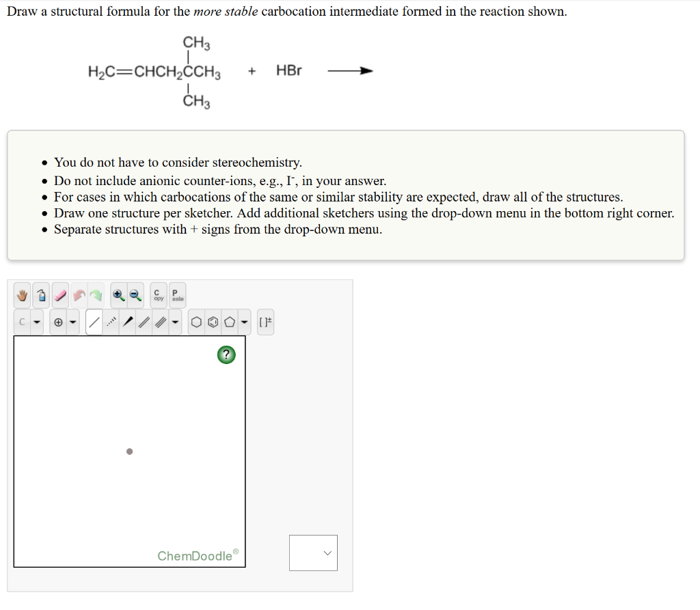Select the bold wedge bond tool
Screen dimensions: 700x610
[x=128, y=322]
